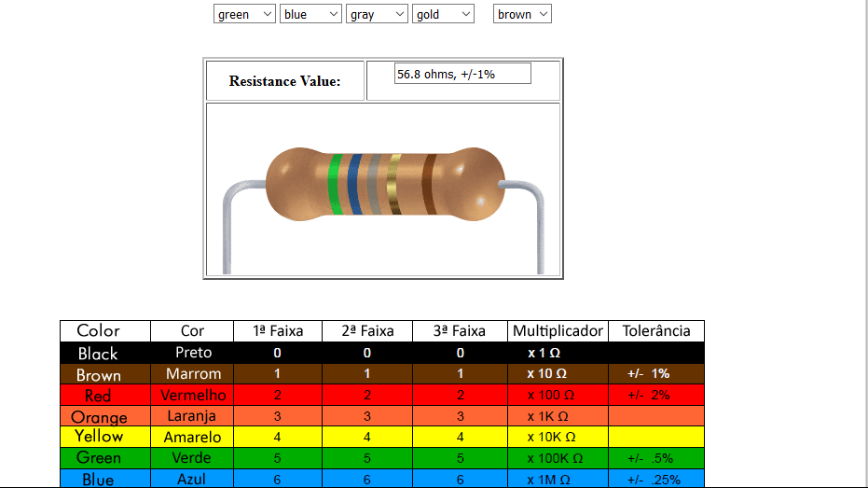Click the 3ª Faixa value '6' in Blue row
The image size is (868, 488).
pos(460,480)
